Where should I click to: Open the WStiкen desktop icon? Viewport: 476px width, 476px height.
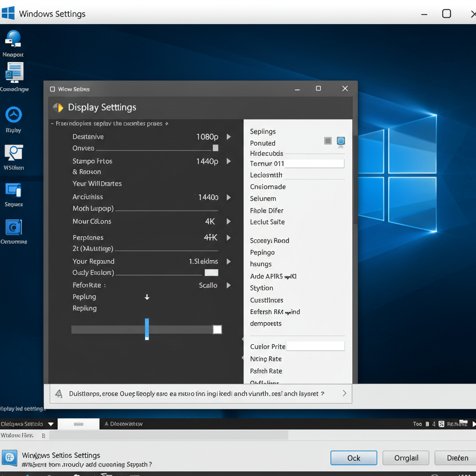coord(13,152)
